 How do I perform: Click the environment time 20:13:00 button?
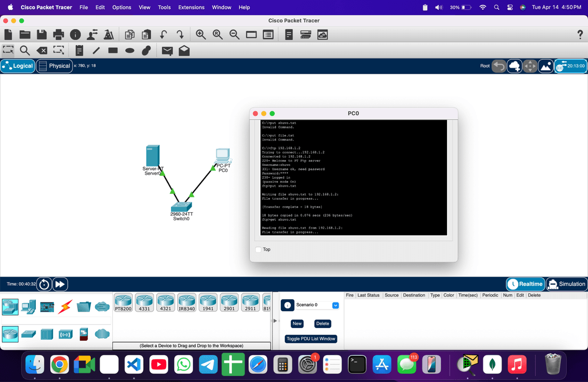[571, 66]
